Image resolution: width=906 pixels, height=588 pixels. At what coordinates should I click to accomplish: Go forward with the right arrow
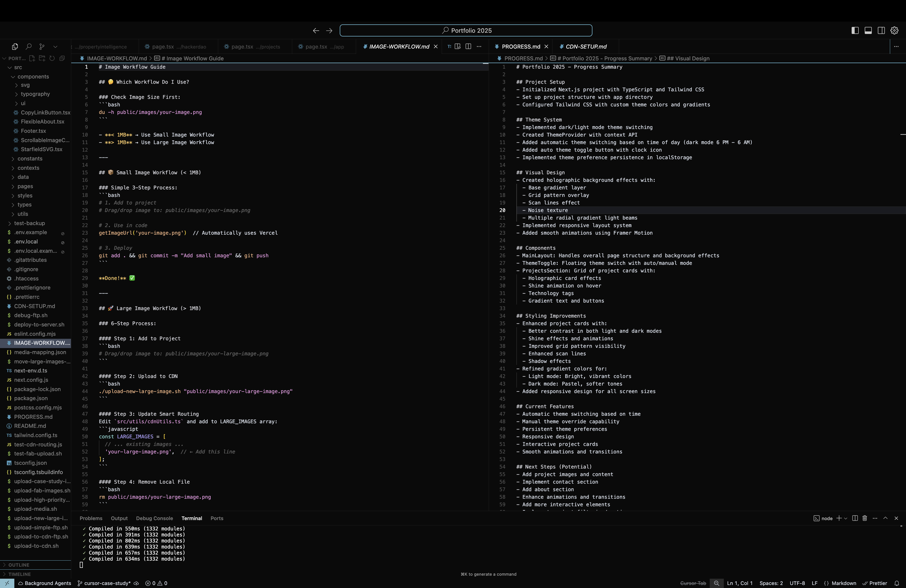[329, 30]
